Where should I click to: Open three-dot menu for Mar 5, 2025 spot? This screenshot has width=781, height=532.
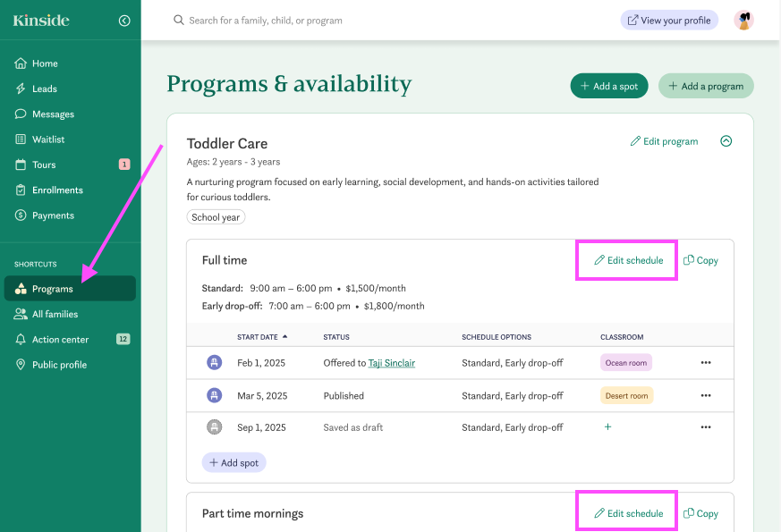point(706,395)
